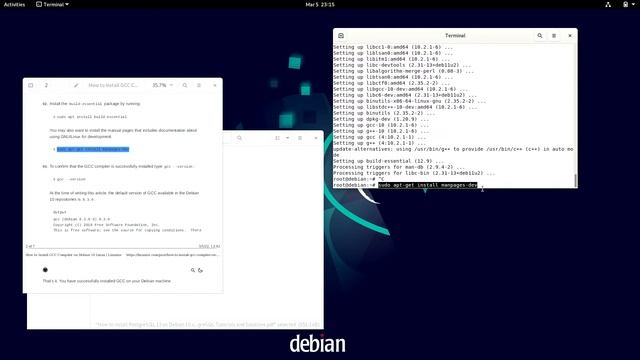The height and width of the screenshot is (360, 640).
Task: Click the 'Setting up libc-devtools' terminal line
Action: coord(402,65)
